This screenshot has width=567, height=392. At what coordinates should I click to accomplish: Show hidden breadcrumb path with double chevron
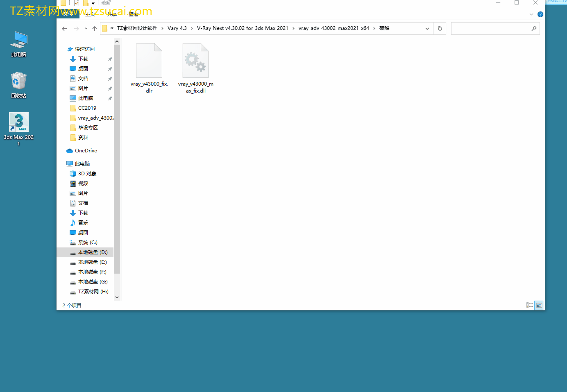point(112,28)
